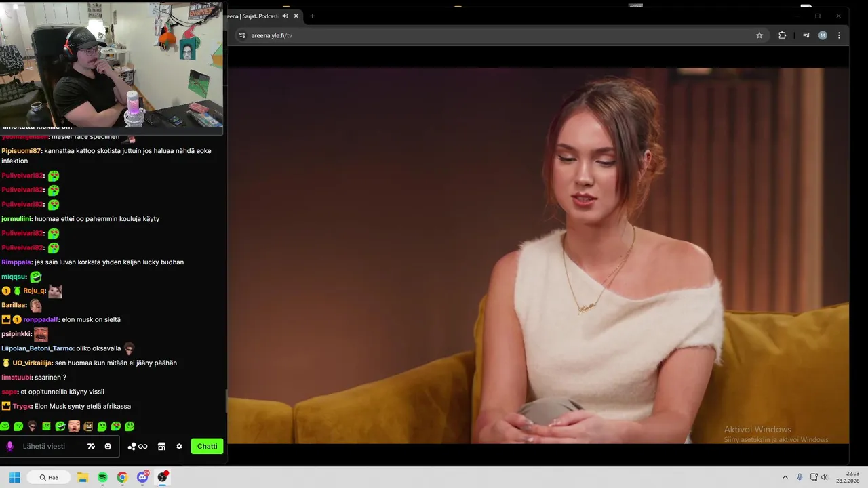Screen dimensions: 868x488
Task: Open Google Chrome from taskbar
Action: (122, 477)
